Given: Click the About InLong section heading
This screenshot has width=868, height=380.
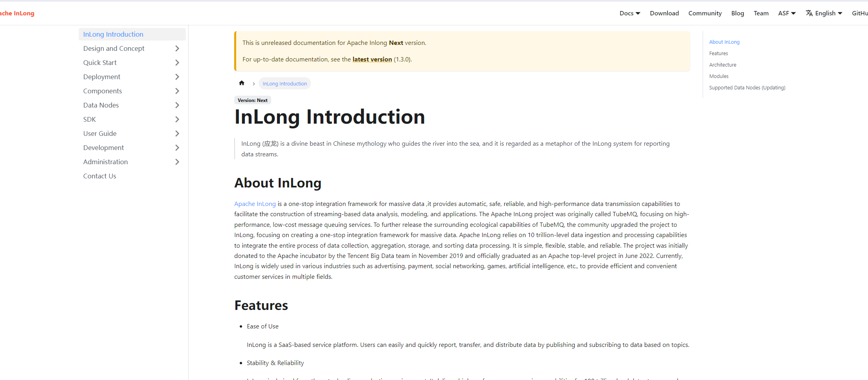Looking at the screenshot, I should coord(278,183).
